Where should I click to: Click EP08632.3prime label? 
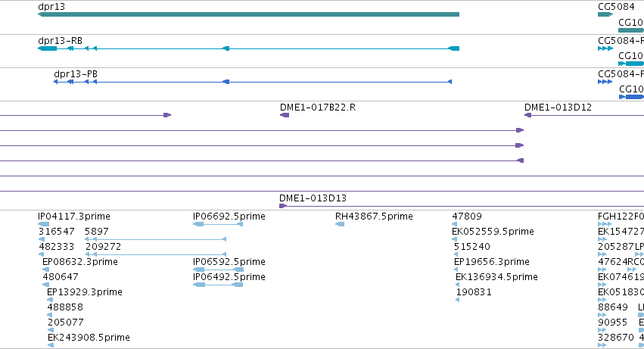click(x=80, y=262)
